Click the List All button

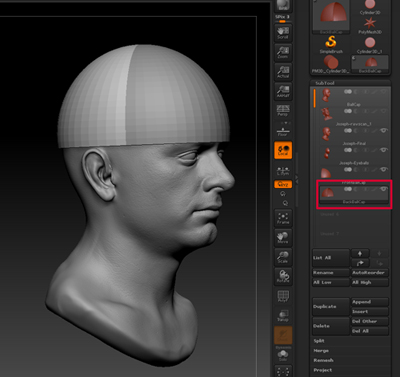(x=331, y=258)
